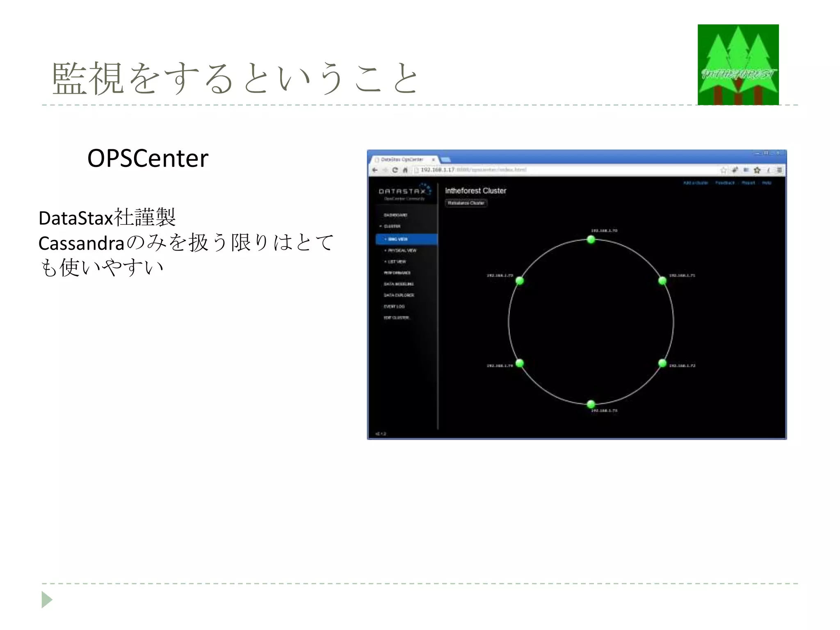Image resolution: width=840 pixels, height=630 pixels.
Task: Reload the OpsCenter page
Action: click(395, 170)
